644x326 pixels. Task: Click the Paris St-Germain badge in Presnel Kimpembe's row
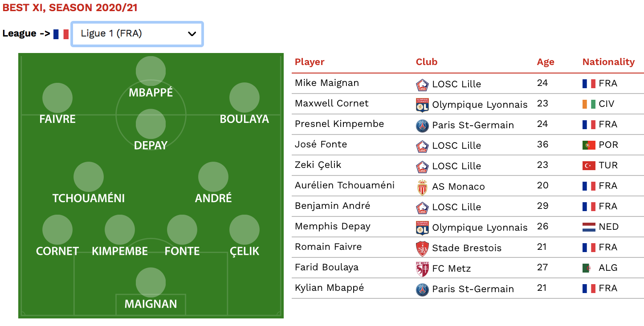point(422,125)
